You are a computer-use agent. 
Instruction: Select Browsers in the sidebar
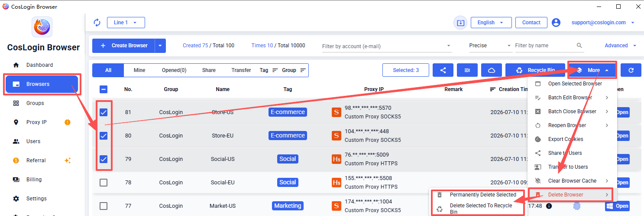42,84
